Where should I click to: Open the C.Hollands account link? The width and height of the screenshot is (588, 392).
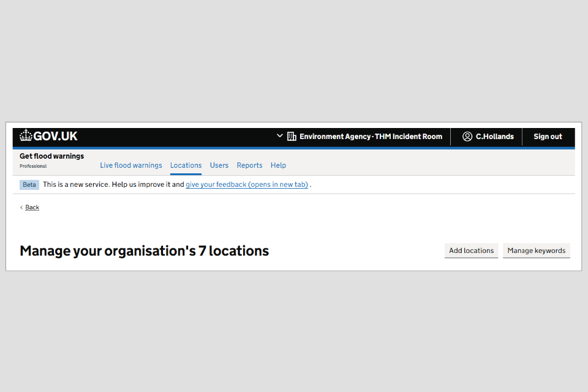(x=494, y=137)
